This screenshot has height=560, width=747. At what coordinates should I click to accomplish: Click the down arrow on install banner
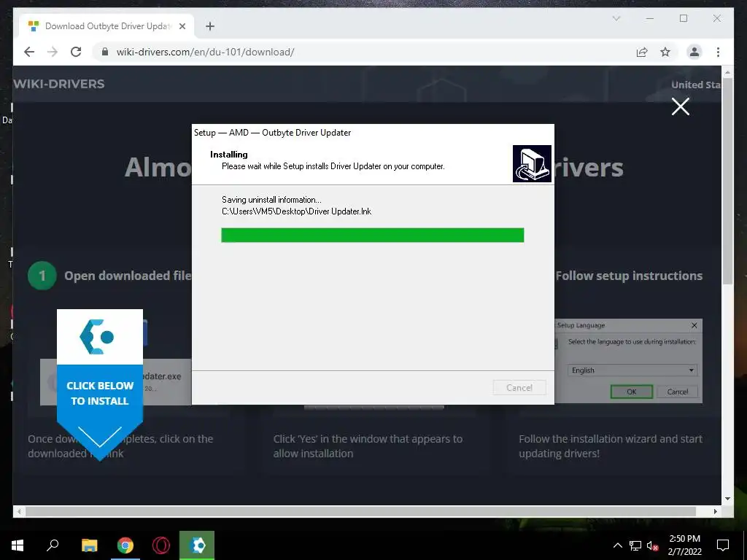pyautogui.click(x=99, y=437)
